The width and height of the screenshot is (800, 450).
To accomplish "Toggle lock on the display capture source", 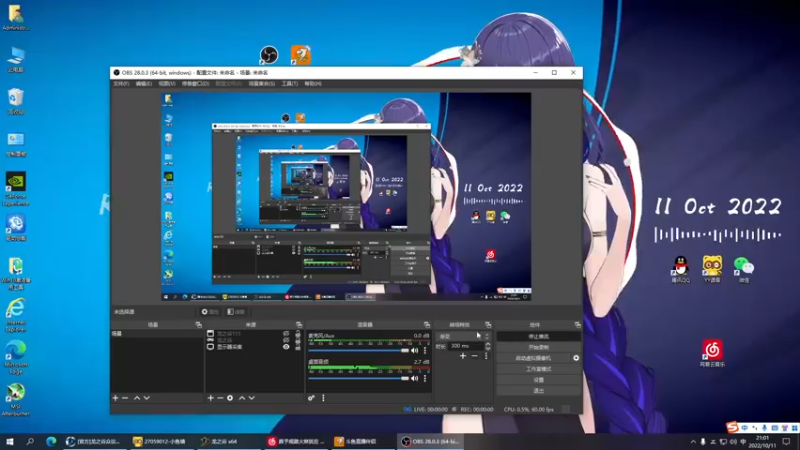I will coord(298,347).
